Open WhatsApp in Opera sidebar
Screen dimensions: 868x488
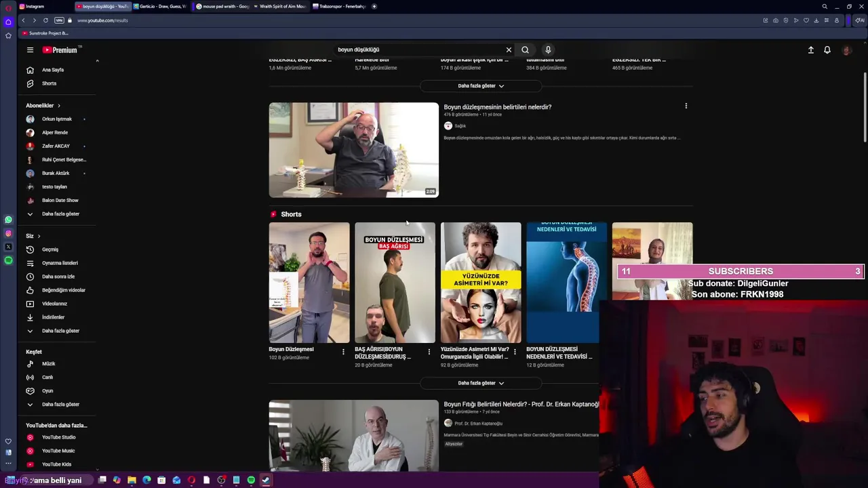8,220
